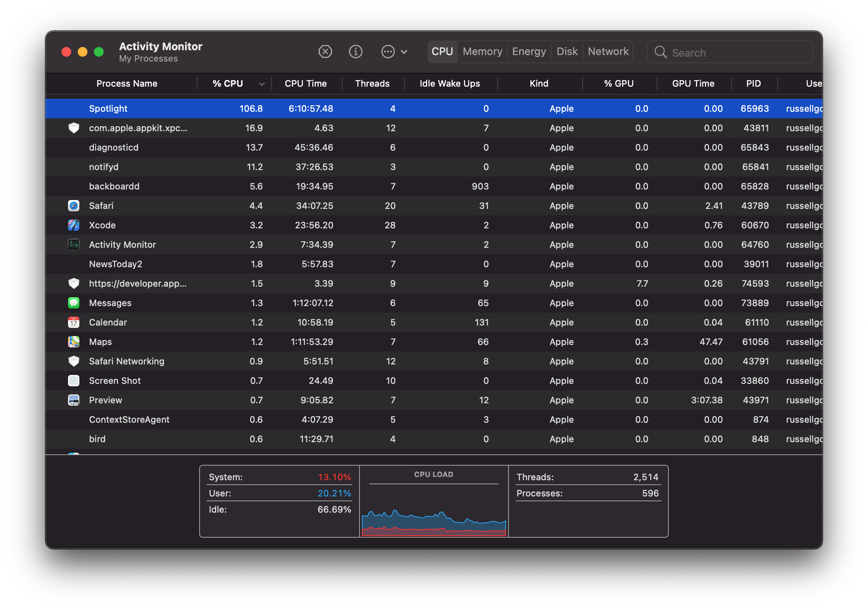The height and width of the screenshot is (609, 868).
Task: Click the Maps app icon
Action: 74,342
